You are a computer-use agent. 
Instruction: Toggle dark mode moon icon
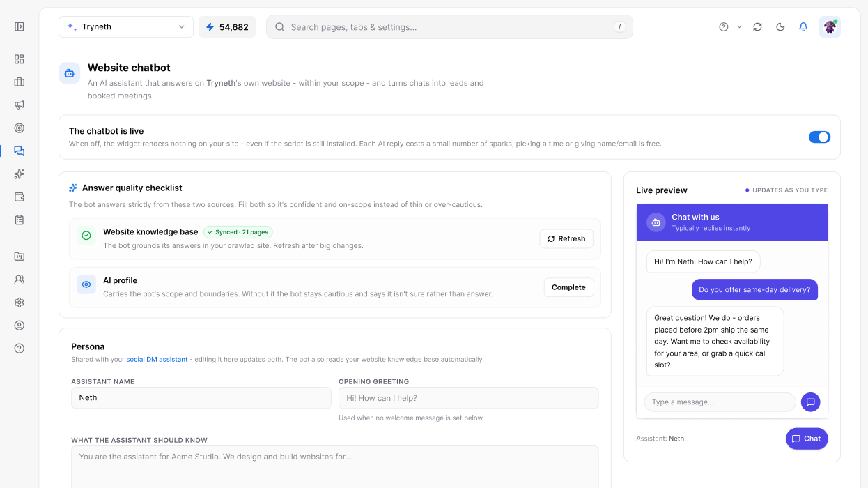point(780,27)
